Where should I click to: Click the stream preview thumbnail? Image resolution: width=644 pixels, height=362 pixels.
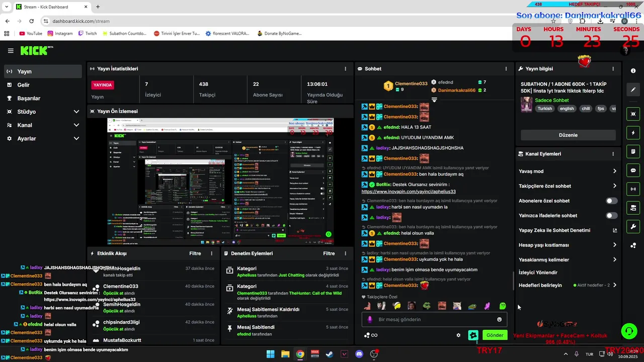[x=220, y=182]
